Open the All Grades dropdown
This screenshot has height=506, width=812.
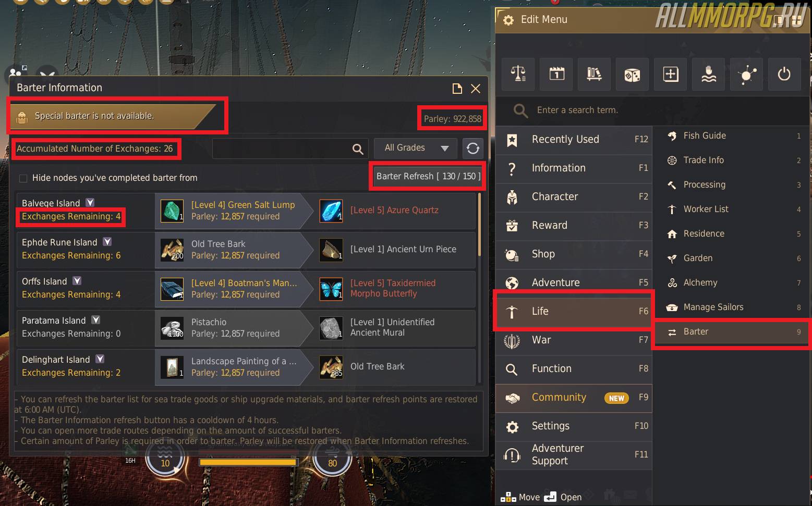point(416,149)
